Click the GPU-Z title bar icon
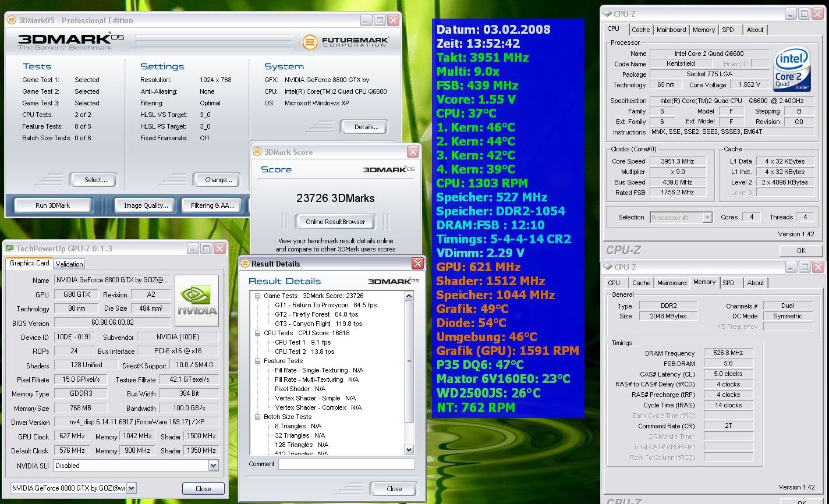The width and height of the screenshot is (829, 504). [10, 249]
